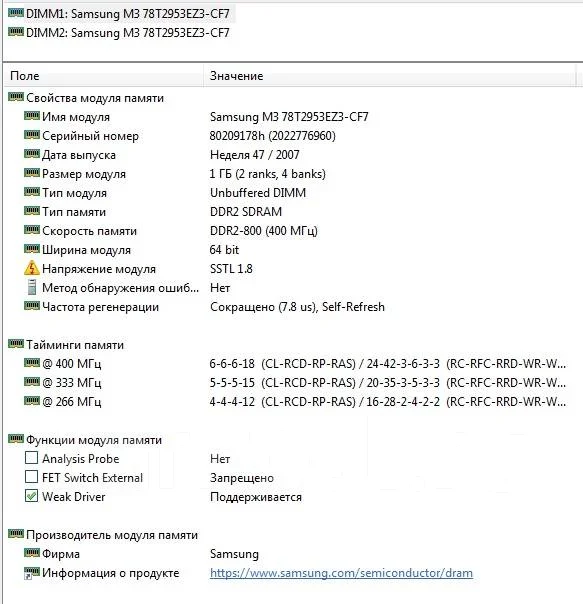
Task: Click the Функции модуля памяти section icon
Action: pos(16,439)
